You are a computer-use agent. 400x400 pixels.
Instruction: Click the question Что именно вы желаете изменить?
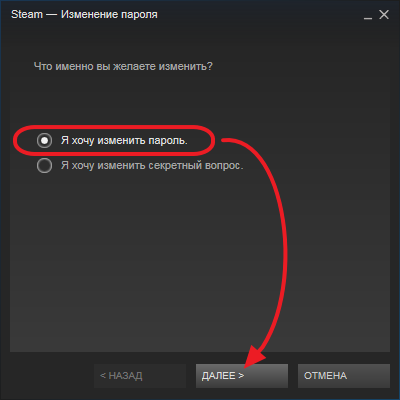[123, 66]
